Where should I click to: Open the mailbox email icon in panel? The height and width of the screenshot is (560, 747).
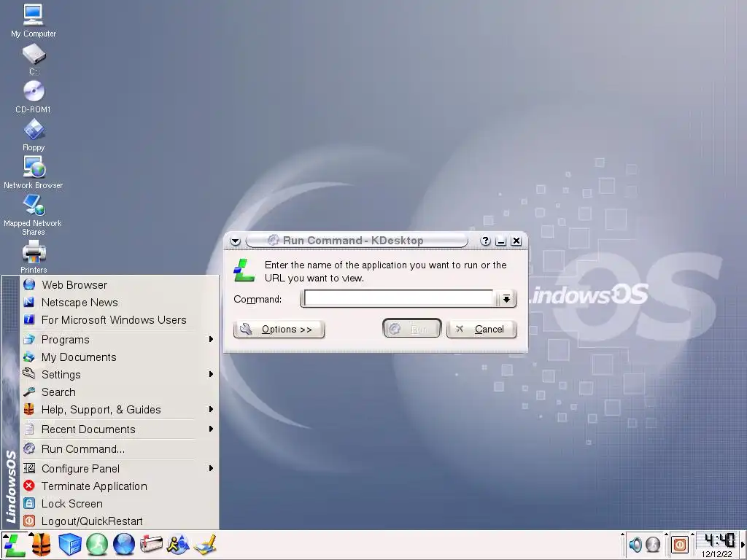(151, 545)
